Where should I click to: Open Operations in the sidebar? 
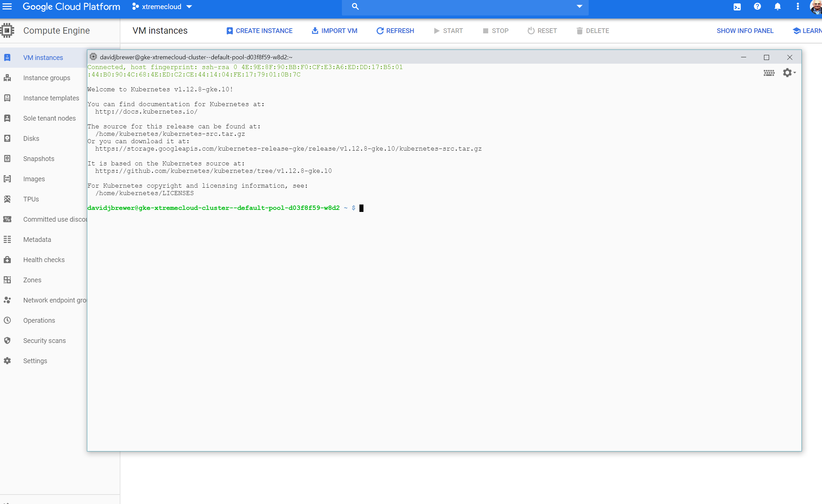coord(39,320)
